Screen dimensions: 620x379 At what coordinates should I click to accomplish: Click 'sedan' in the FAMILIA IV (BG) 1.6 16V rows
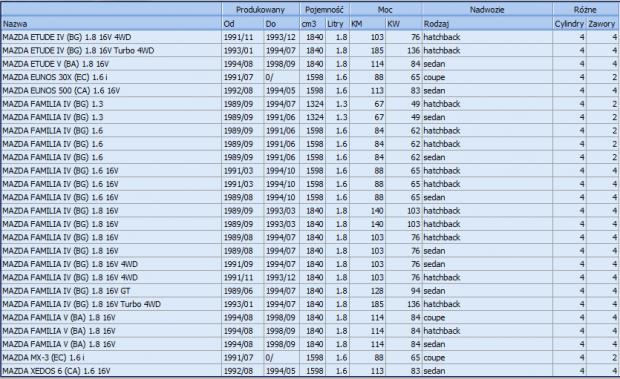click(434, 198)
